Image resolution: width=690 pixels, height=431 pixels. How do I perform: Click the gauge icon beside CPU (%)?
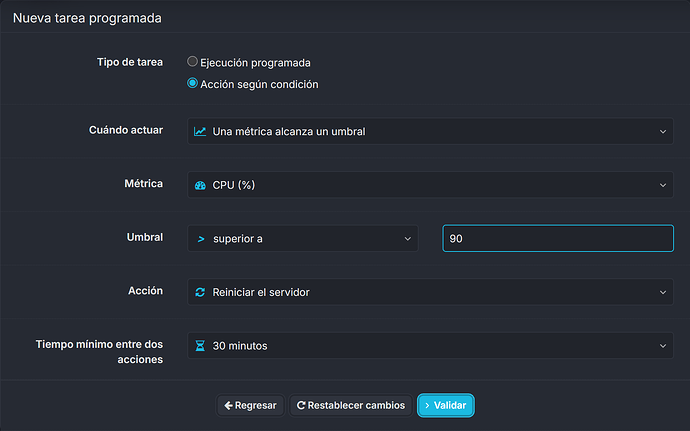(200, 185)
